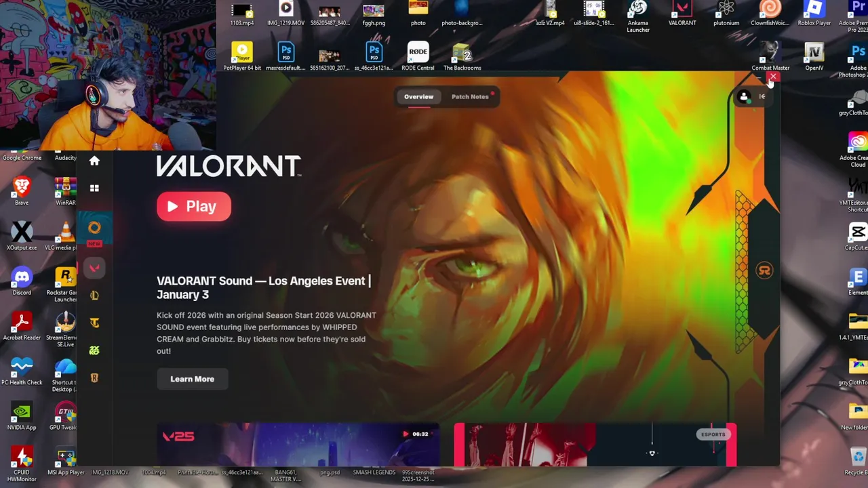Open the Recycle Bin

coord(857,461)
